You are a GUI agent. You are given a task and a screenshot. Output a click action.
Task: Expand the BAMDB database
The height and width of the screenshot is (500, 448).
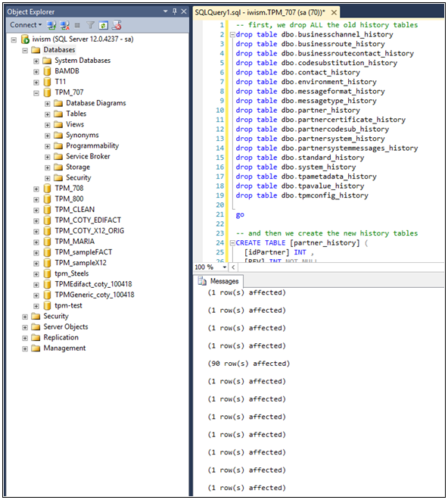coord(36,72)
